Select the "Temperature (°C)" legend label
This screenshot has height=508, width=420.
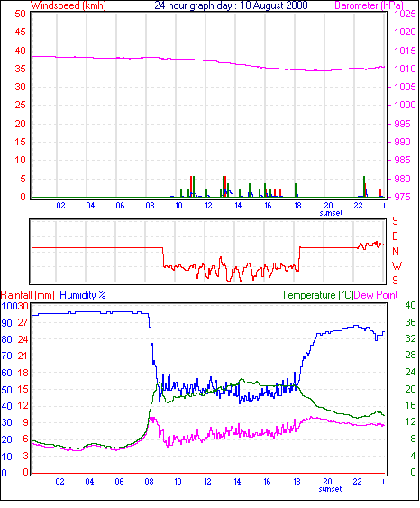coord(317,295)
